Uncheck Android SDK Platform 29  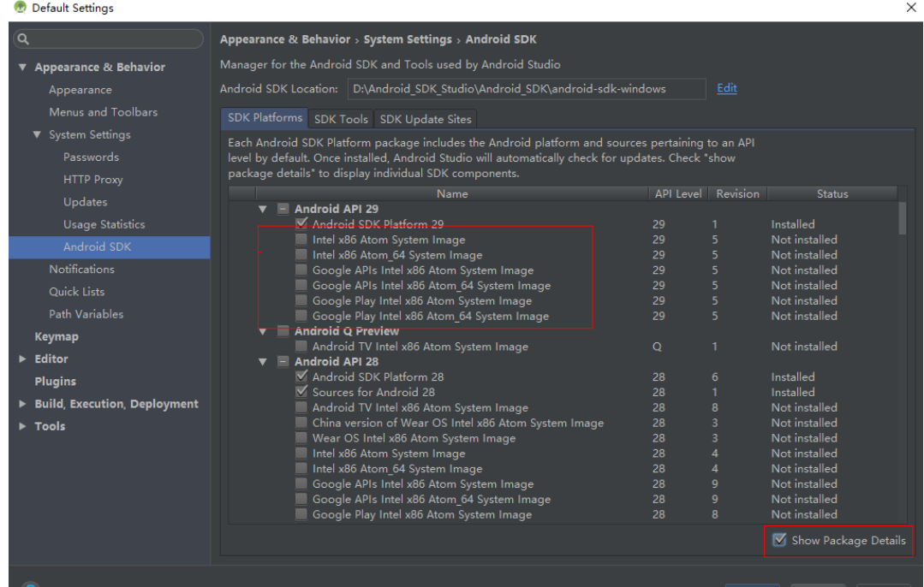point(301,223)
